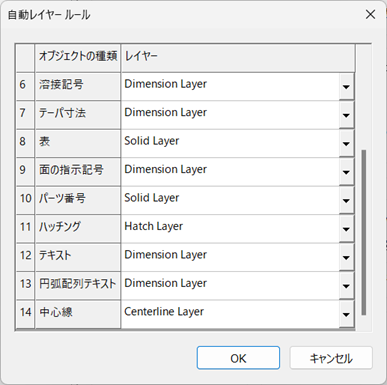Open layer dropdown for 面の指示記号 row

coord(346,172)
